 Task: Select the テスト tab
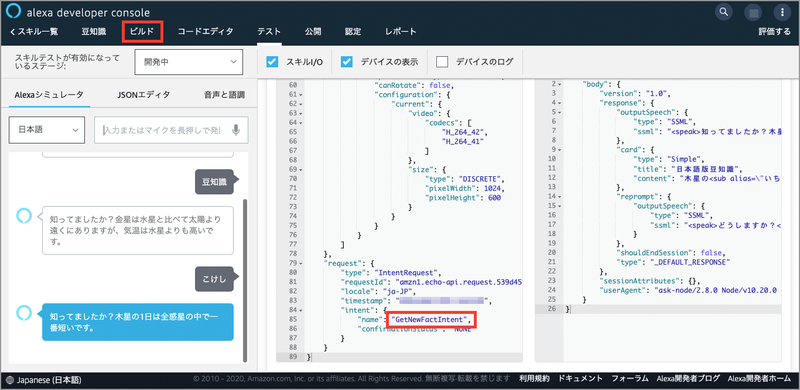(x=269, y=32)
